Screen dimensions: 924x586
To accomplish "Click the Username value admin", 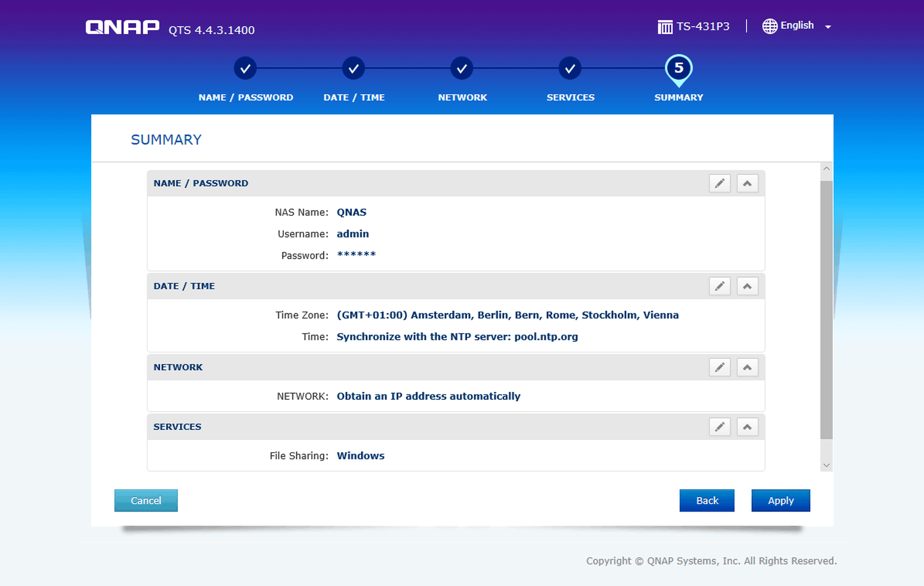I will (x=353, y=234).
